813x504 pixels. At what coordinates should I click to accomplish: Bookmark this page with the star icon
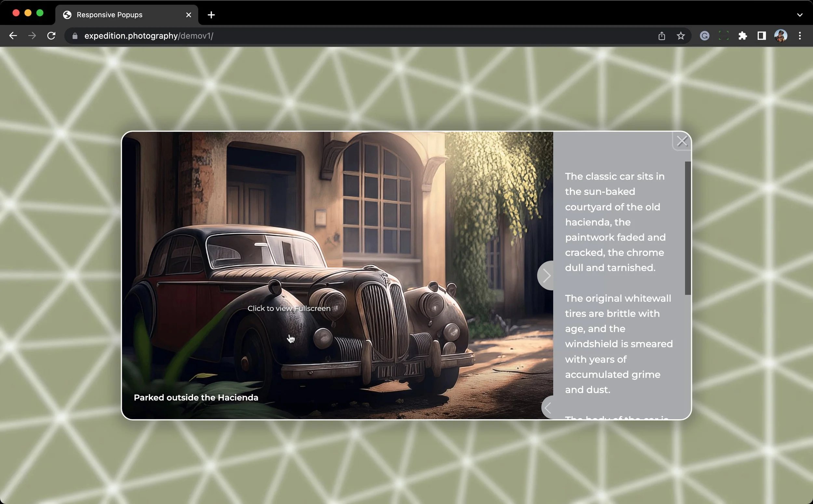click(x=681, y=36)
